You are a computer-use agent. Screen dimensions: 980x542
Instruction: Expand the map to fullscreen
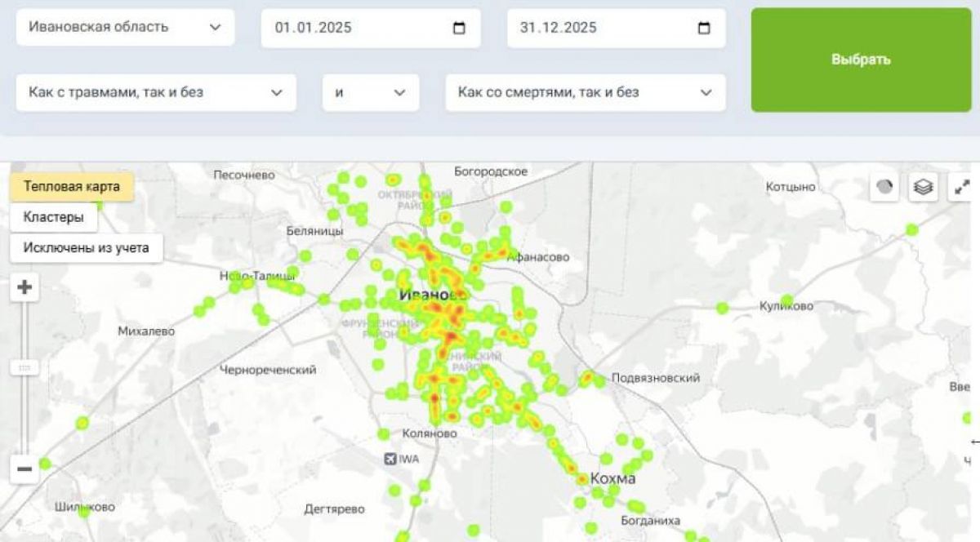click(961, 187)
